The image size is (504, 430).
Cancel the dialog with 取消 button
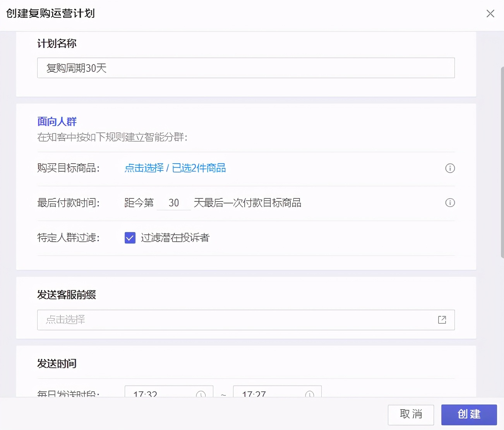(x=411, y=415)
